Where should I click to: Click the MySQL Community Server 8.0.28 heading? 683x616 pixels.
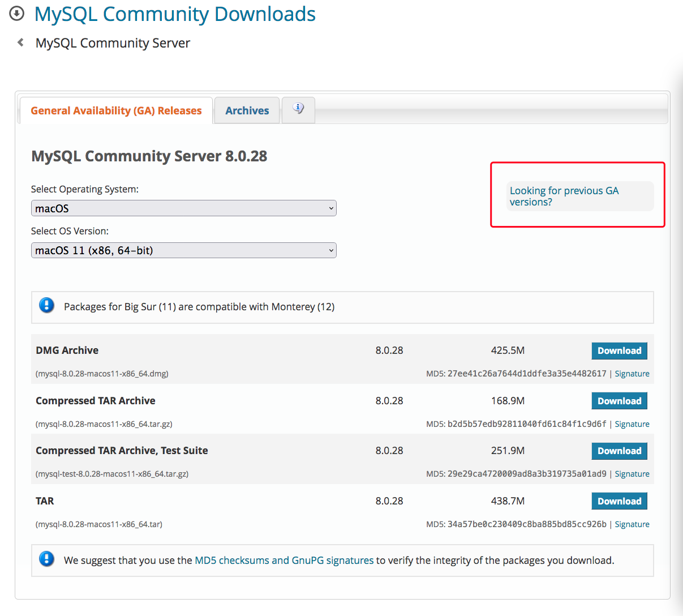(149, 156)
